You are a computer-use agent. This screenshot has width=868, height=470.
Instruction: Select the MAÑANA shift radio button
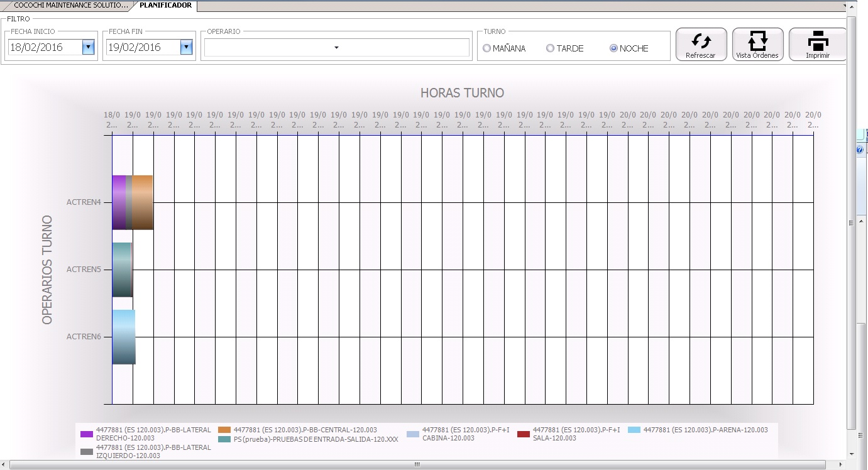(x=487, y=48)
